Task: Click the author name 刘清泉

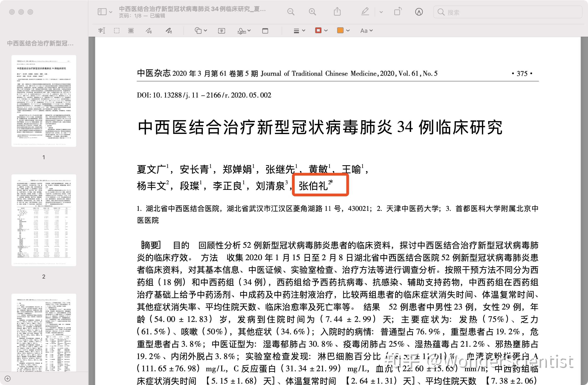Action: tap(270, 186)
